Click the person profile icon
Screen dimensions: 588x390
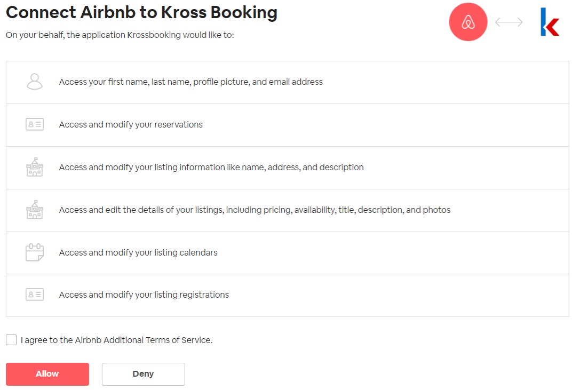click(35, 82)
